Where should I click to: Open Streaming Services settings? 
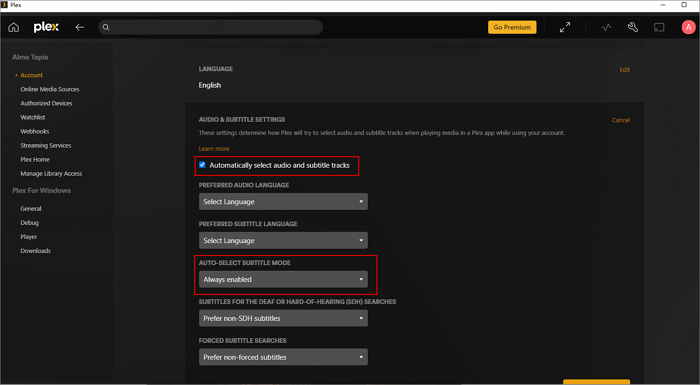click(46, 146)
